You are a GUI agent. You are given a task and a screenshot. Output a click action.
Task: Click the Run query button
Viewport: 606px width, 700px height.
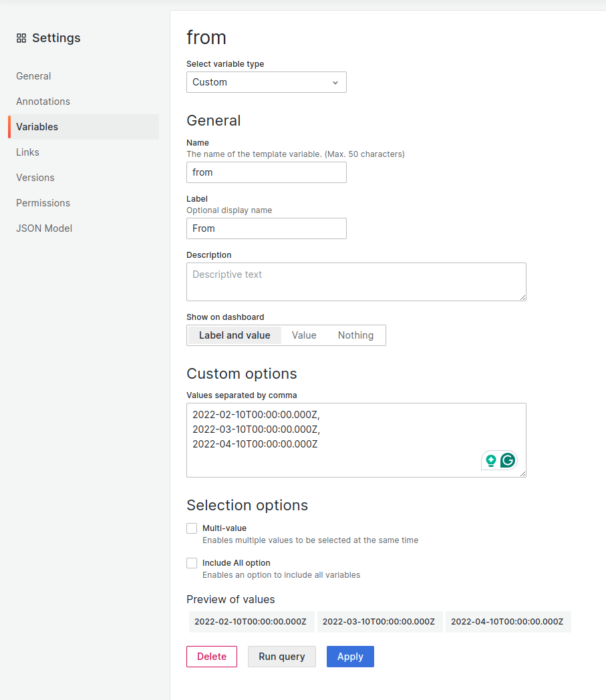coord(281,657)
